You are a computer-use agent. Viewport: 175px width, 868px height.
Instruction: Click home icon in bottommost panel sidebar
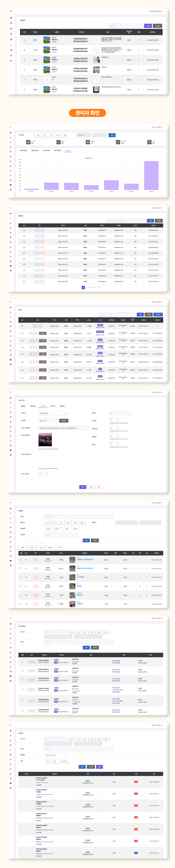(10, 731)
